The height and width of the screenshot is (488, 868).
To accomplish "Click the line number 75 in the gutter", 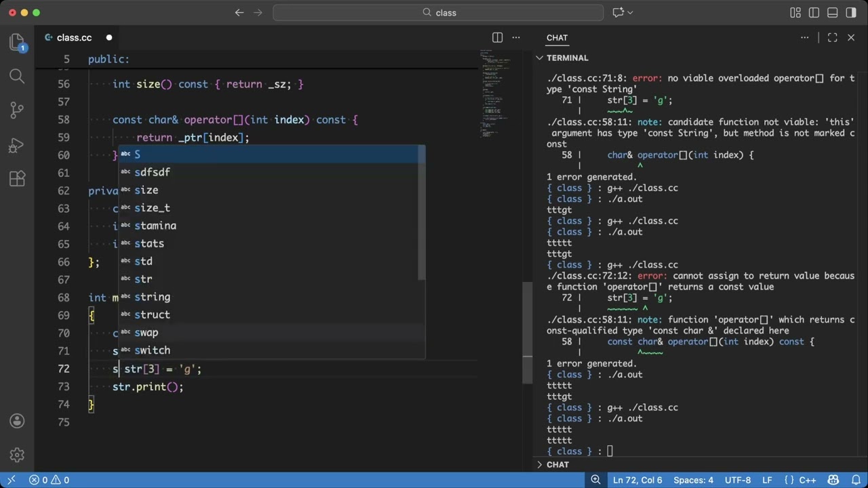I will tap(64, 422).
